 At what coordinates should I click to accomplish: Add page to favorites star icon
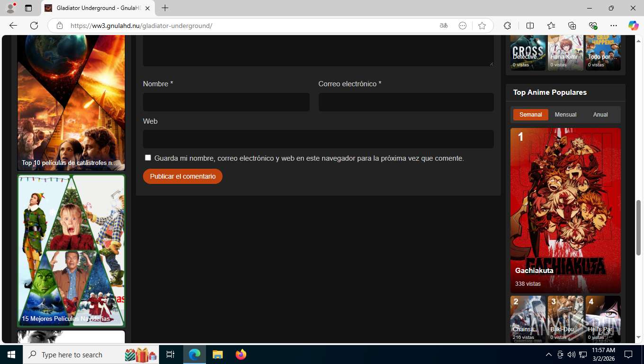click(482, 26)
